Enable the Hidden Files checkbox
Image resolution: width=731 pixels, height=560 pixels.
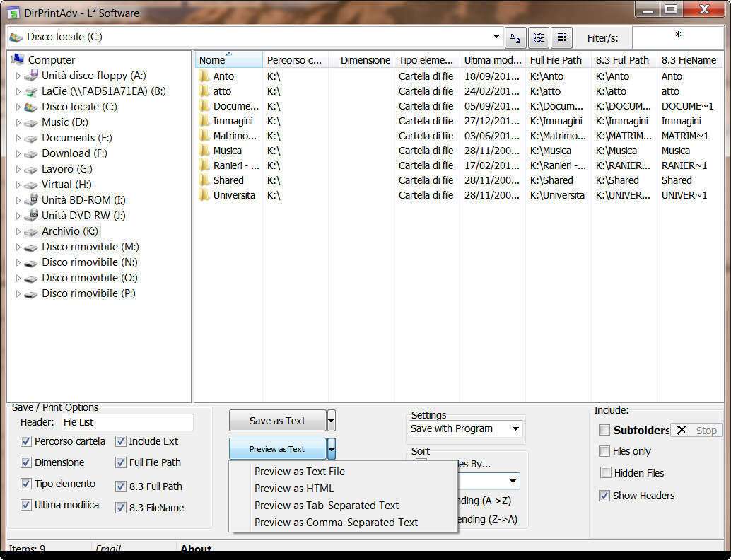(x=606, y=472)
